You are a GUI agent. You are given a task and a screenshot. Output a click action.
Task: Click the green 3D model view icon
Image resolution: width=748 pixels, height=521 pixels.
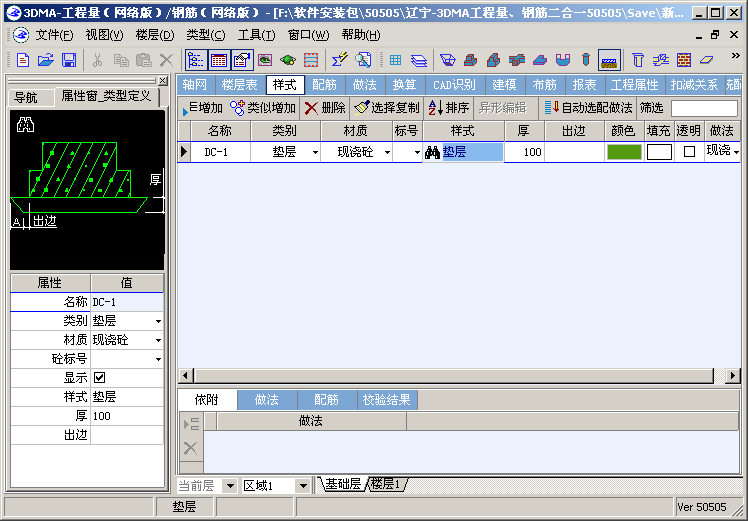[288, 60]
